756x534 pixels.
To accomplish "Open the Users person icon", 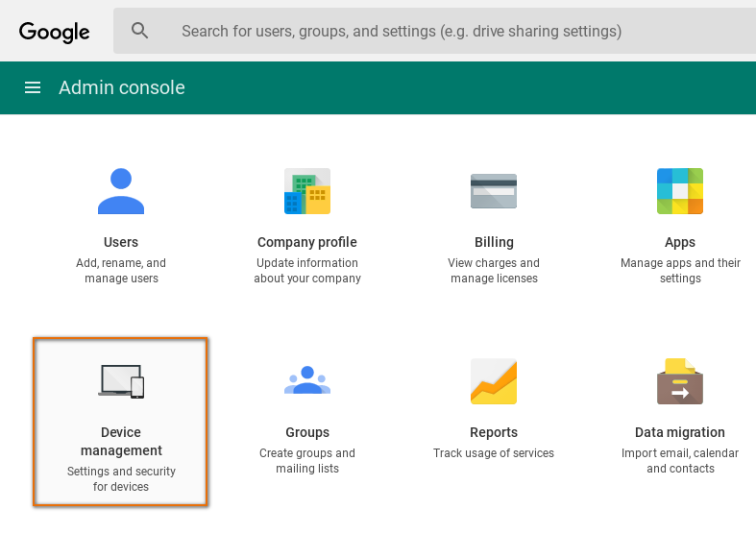I will pos(121,191).
